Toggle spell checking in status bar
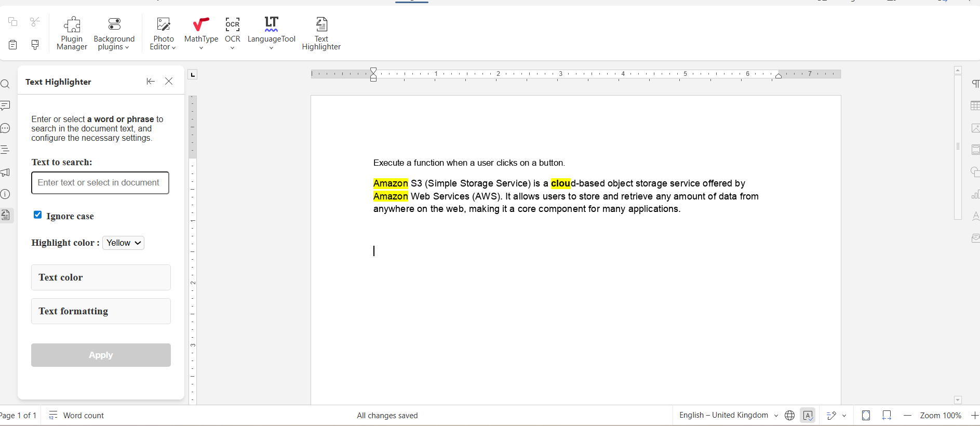This screenshot has width=980, height=426. tap(808, 415)
